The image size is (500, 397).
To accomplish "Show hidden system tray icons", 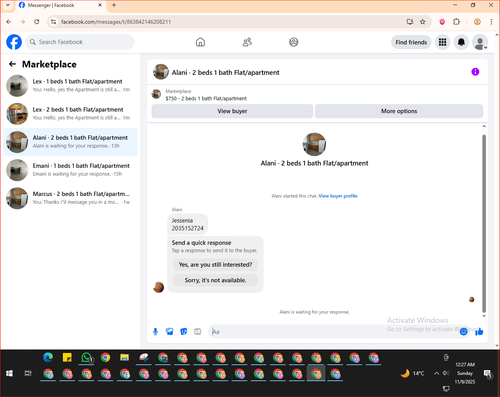I will coord(436,373).
